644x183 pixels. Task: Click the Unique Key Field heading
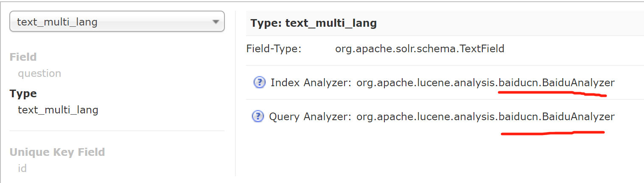[x=57, y=152]
